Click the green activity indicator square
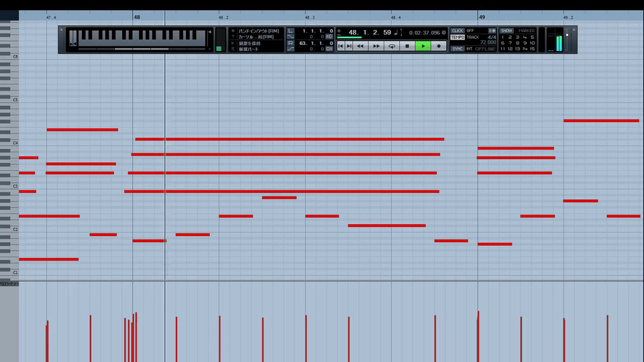 coord(219,48)
